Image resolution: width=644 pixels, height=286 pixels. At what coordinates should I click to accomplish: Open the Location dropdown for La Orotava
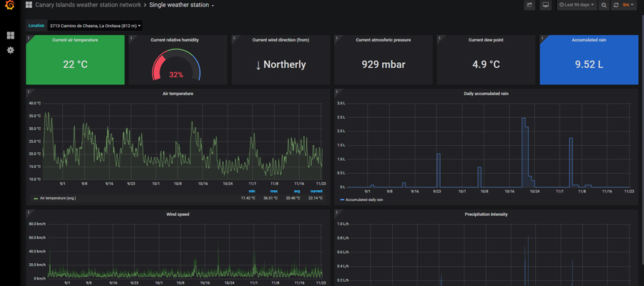[95, 26]
